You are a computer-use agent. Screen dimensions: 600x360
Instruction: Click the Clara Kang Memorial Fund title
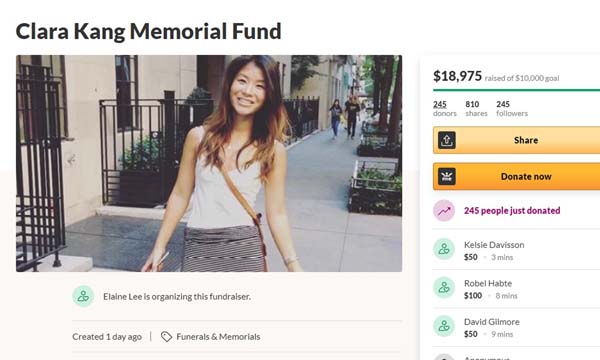[148, 31]
